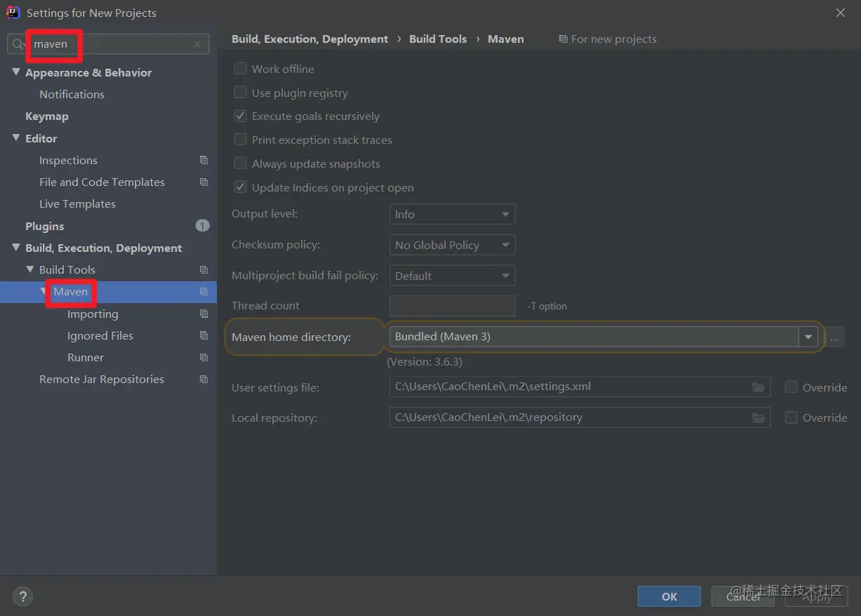Click project-level icon beside File and Code Templates
This screenshot has width=861, height=616.
203,182
